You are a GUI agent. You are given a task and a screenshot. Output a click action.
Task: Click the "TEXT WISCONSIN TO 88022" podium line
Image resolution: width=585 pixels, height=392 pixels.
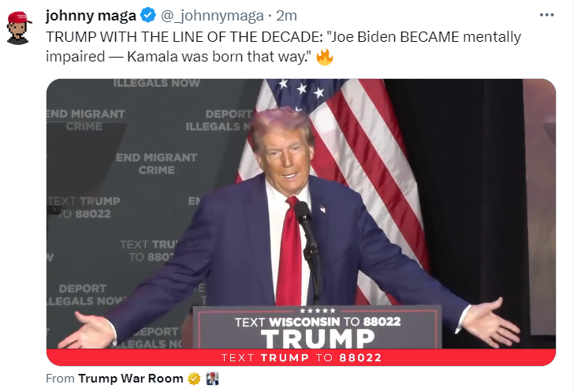318,322
